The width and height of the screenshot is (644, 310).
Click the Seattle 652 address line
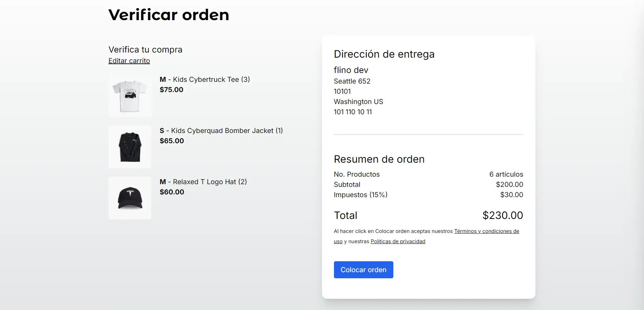point(352,81)
